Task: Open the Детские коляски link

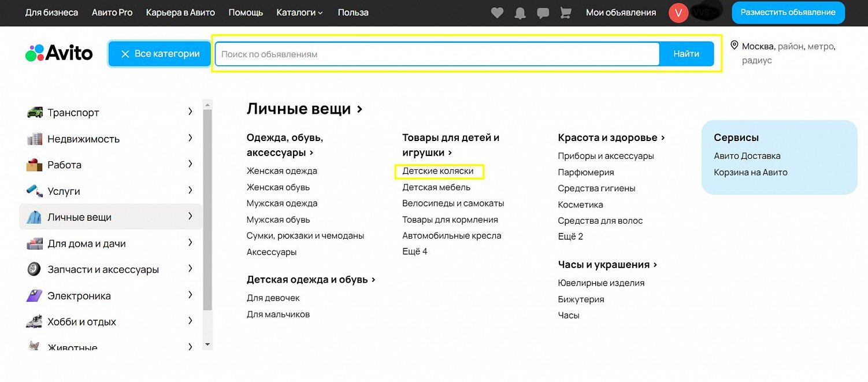Action: (438, 171)
